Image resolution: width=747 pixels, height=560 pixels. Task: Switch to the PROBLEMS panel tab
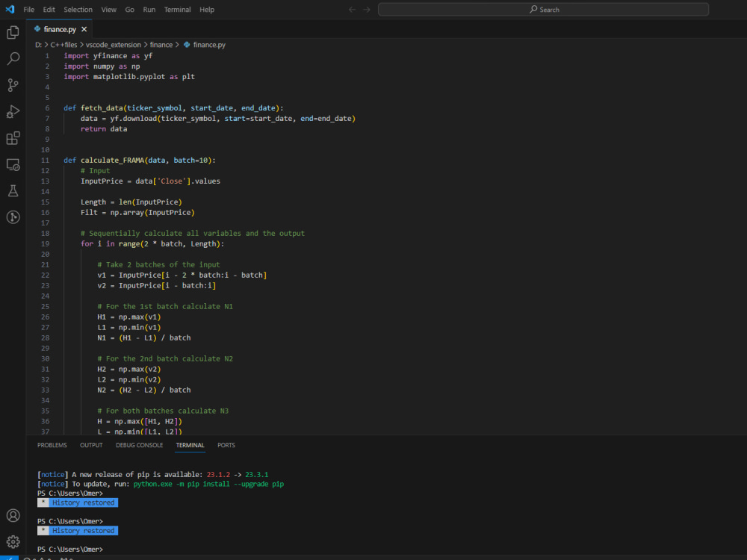pyautogui.click(x=52, y=444)
